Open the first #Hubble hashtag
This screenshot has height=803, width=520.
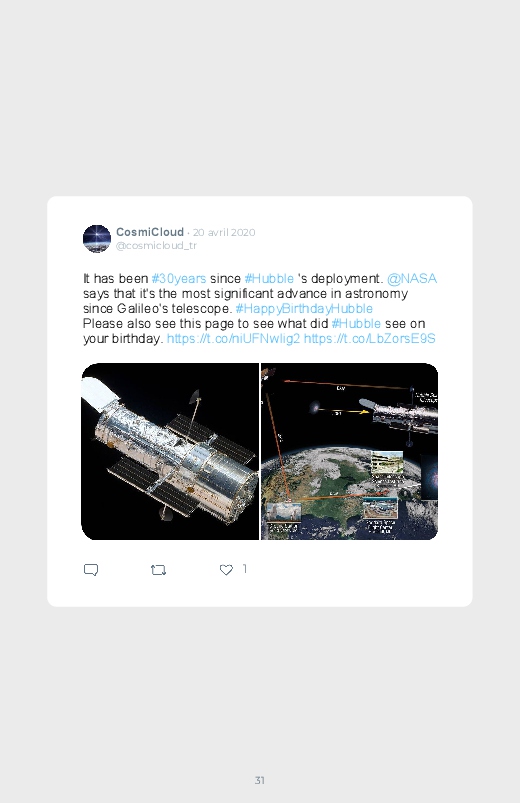(269, 279)
